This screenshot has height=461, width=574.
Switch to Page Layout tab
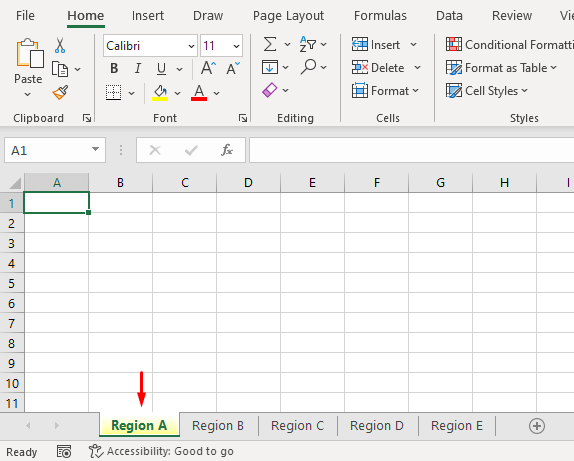[x=288, y=16]
